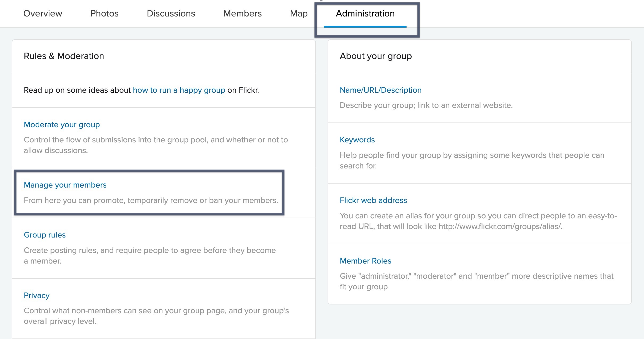Open Keywords settings link
This screenshot has height=339, width=644.
coord(357,140)
